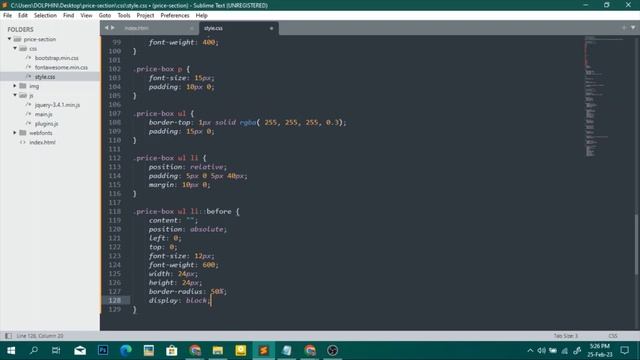The width and height of the screenshot is (640, 360).
Task: Close the index.html tab
Action: tap(191, 28)
